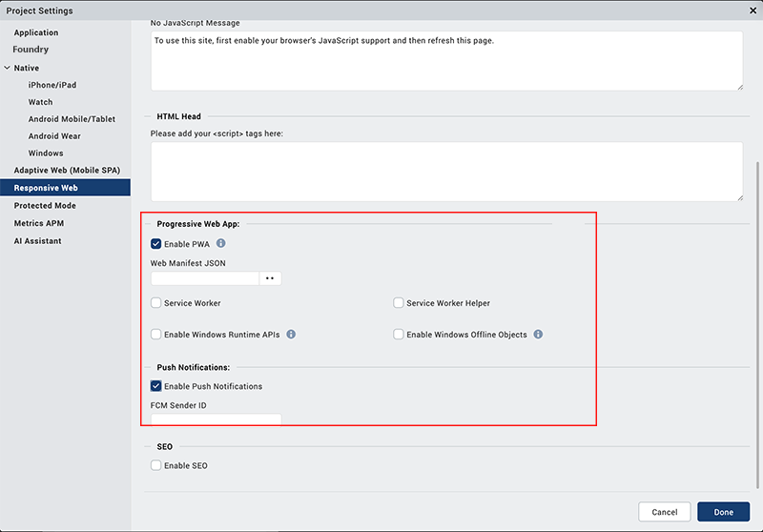This screenshot has width=763, height=532.
Task: Click info icon beside Enable Windows Runtime APIs
Action: click(x=291, y=335)
